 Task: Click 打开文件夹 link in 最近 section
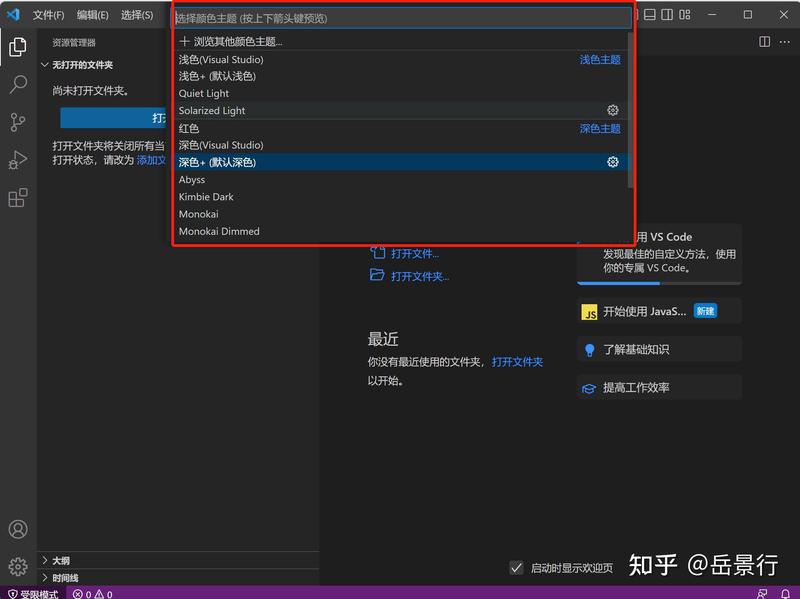click(517, 362)
